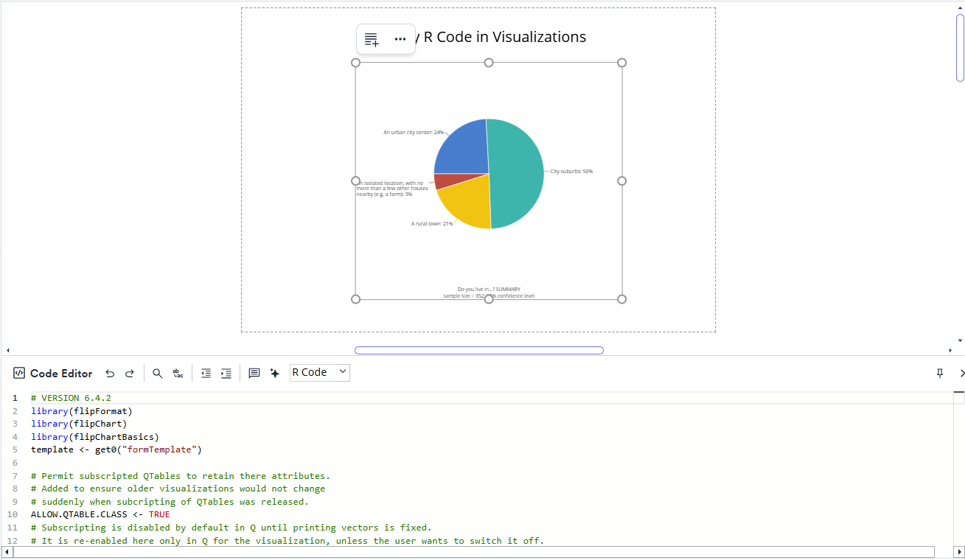Click the Code Editor panel title
Image resolution: width=965 pixels, height=560 pixels.
pyautogui.click(x=61, y=373)
